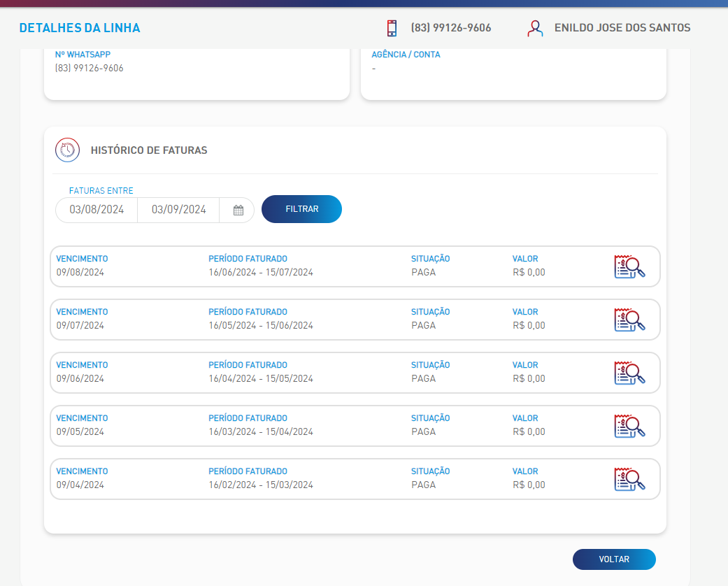View invoice details for due date 09/05/2024
Viewport: 728px width, 586px height.
(x=629, y=427)
